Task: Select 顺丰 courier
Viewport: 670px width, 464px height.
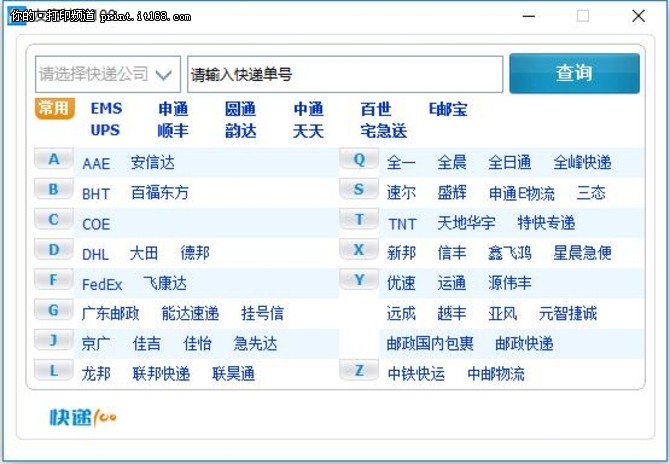Action: pyautogui.click(x=173, y=130)
